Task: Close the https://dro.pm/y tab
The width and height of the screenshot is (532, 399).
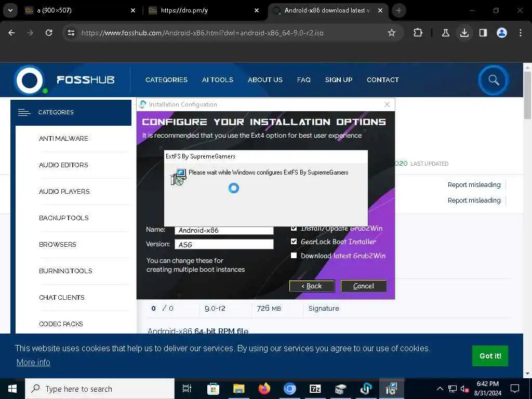Action: click(257, 10)
